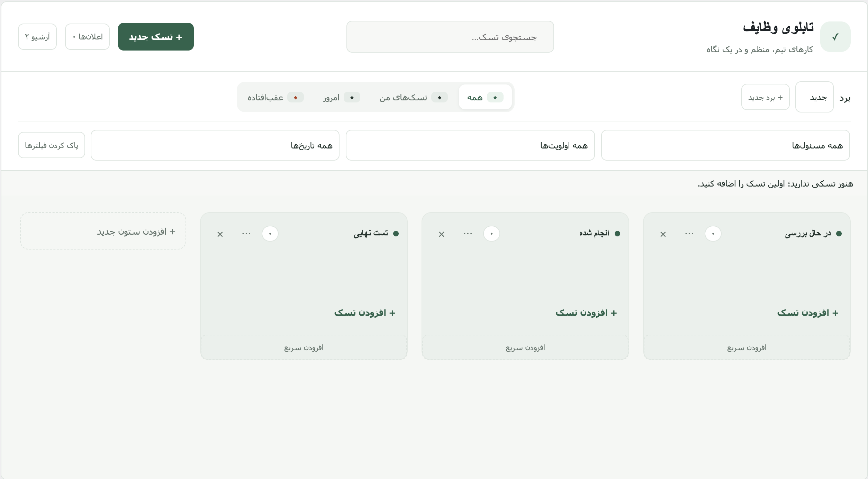
Task: Select the همه filter tab
Action: click(x=485, y=97)
